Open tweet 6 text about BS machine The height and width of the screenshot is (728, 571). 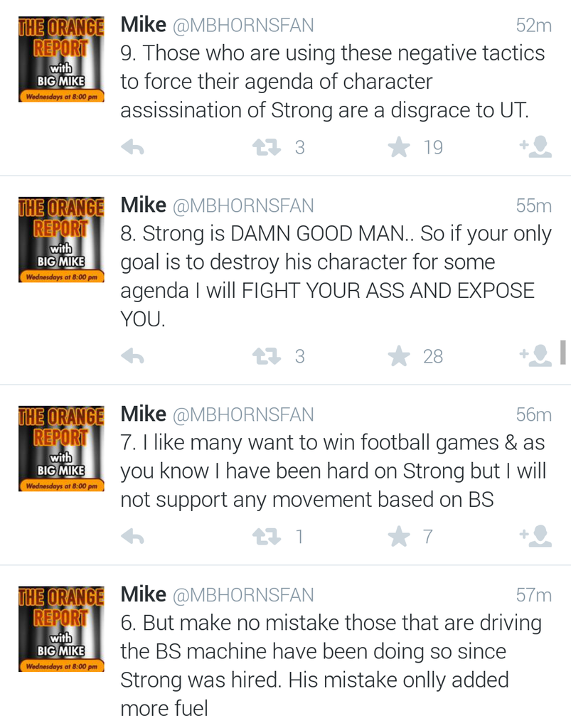click(331, 665)
